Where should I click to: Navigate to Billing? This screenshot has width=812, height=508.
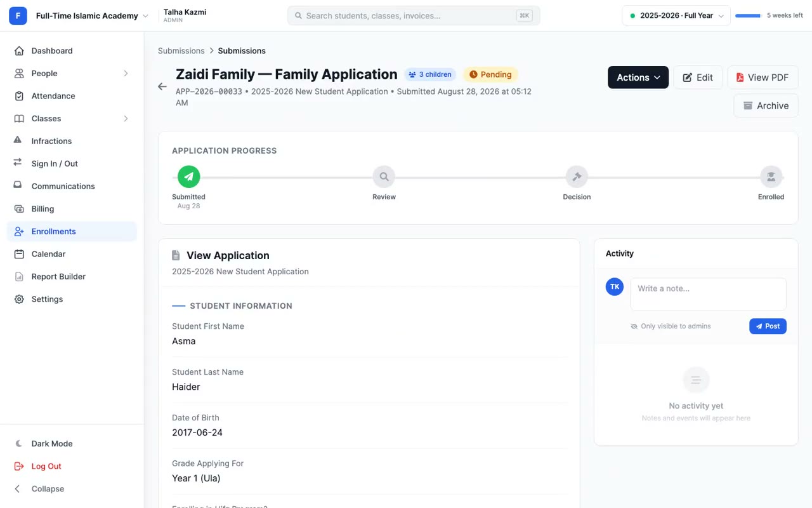[x=72, y=209]
